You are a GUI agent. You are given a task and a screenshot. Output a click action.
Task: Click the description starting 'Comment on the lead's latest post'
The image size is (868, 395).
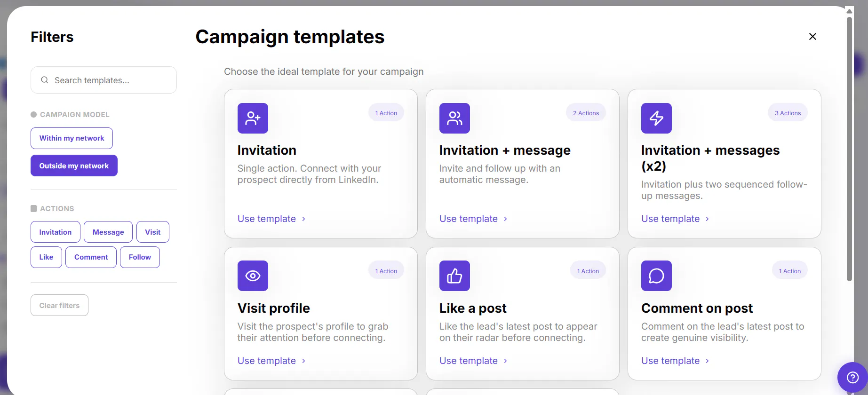pos(723,332)
